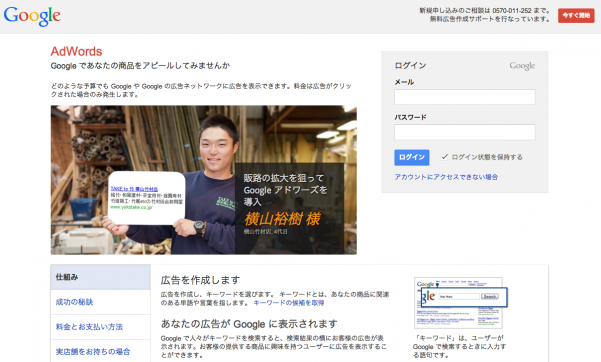Click the blue ログイン button
This screenshot has height=362, width=601.
pos(412,157)
